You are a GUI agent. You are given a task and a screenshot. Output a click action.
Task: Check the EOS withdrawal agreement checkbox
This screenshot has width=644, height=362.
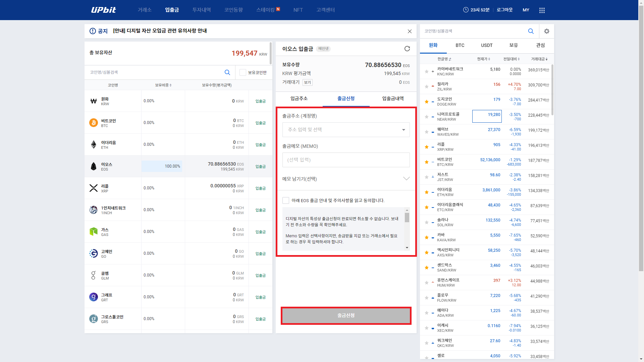(286, 200)
